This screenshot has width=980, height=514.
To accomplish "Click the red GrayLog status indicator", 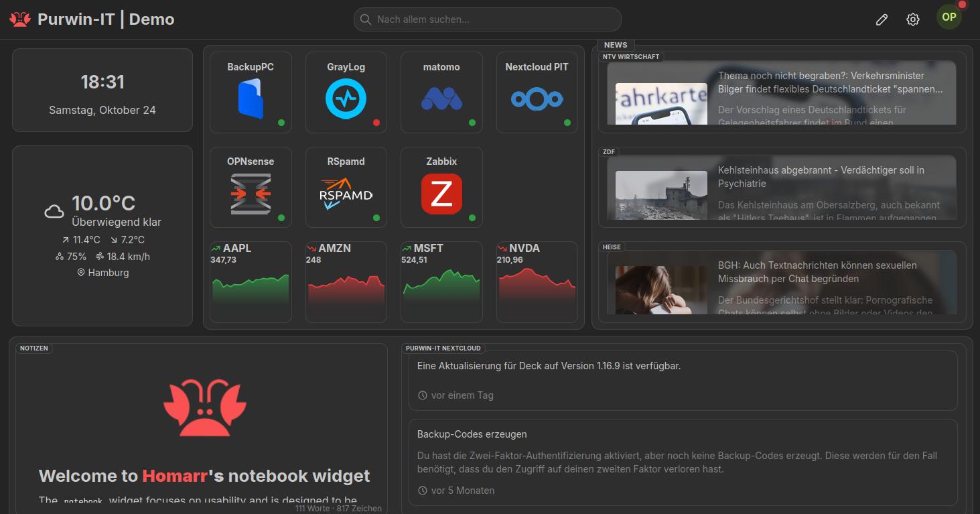I will (376, 123).
